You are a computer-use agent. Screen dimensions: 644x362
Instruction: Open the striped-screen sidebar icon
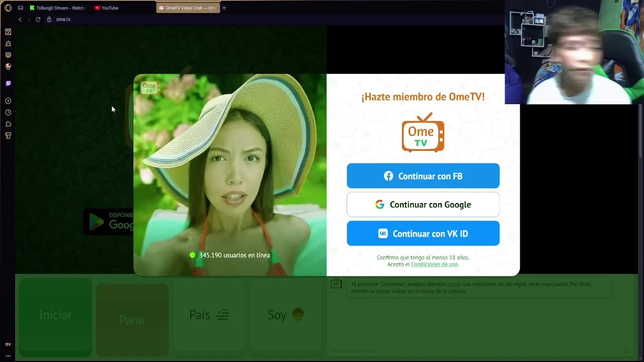coord(8,55)
